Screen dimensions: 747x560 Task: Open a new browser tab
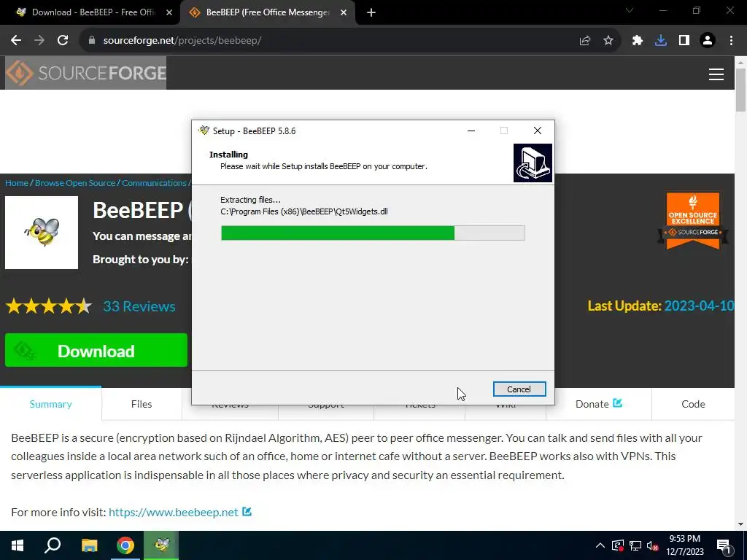pyautogui.click(x=371, y=13)
